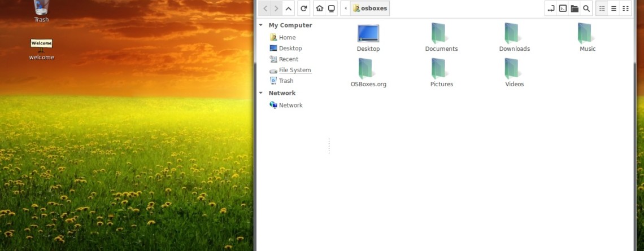
Task: Reload the current folder view
Action: tap(303, 8)
